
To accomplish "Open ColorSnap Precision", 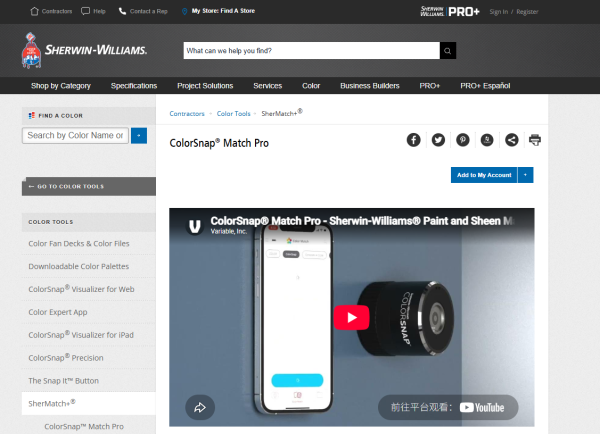I will [x=66, y=357].
